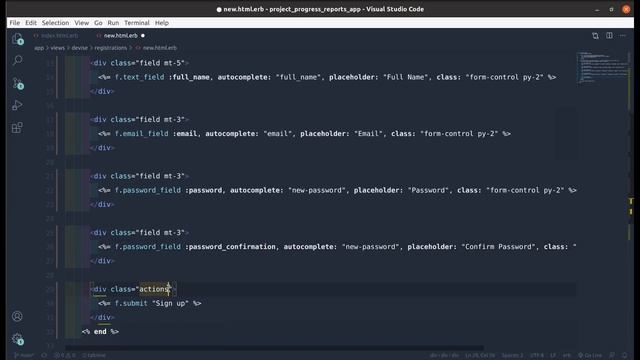Open the Run menu
This screenshot has height=360, width=640.
pyautogui.click(x=113, y=23)
